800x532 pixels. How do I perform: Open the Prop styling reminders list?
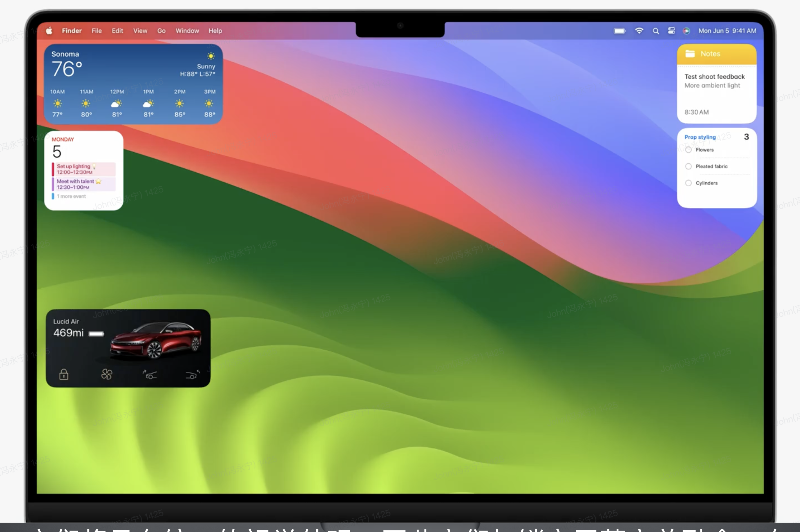(700, 137)
